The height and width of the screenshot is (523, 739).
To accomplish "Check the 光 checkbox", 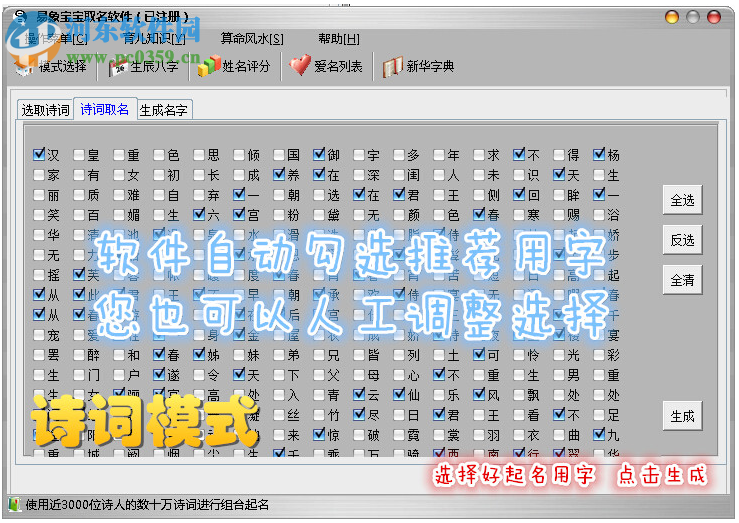I will click(x=559, y=355).
